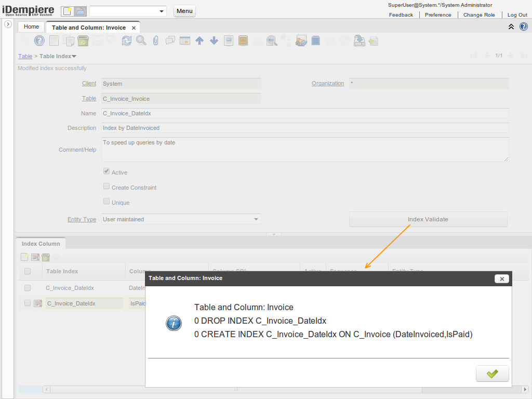Click the Attachment paperclip icon
The image size is (532, 399).
155,41
